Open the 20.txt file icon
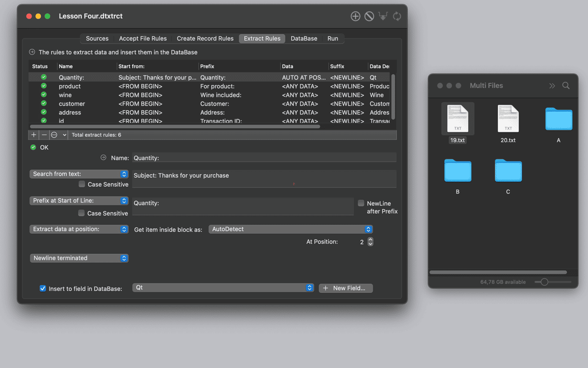Image resolution: width=588 pixels, height=368 pixels. pyautogui.click(x=508, y=119)
